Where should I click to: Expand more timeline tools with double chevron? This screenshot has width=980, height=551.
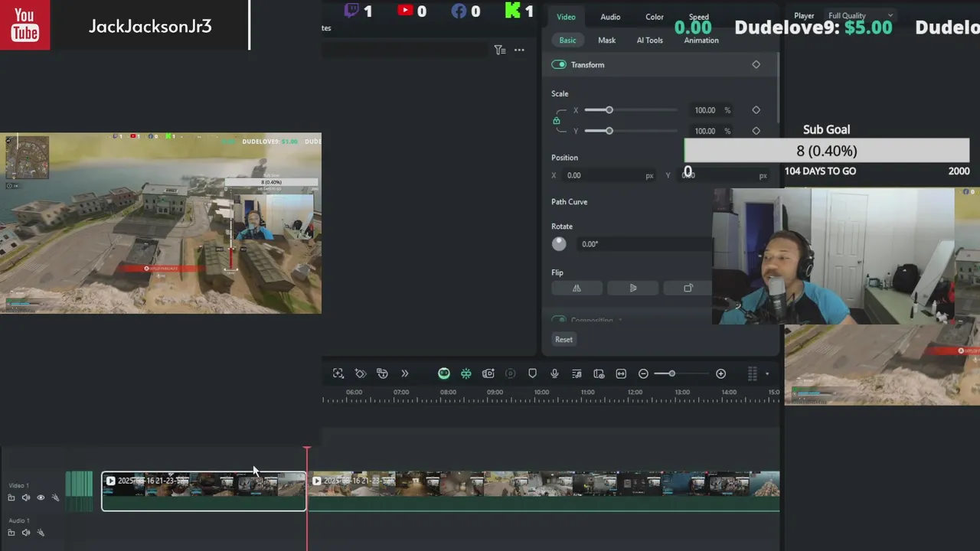404,373
